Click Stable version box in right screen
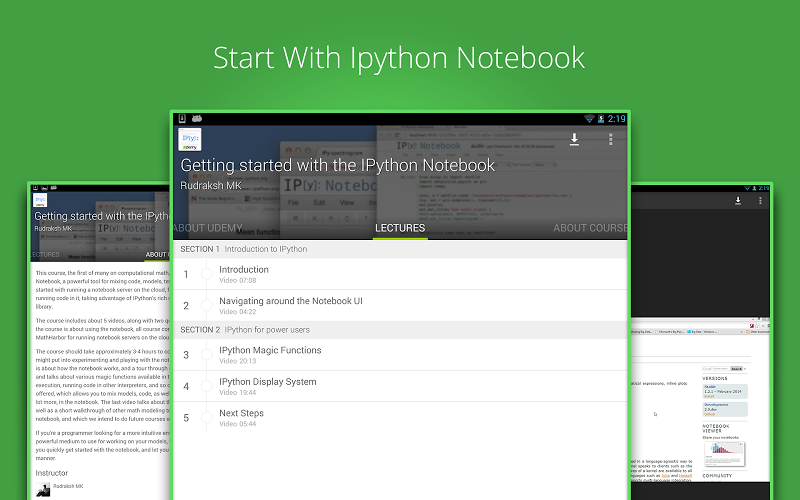 click(725, 391)
